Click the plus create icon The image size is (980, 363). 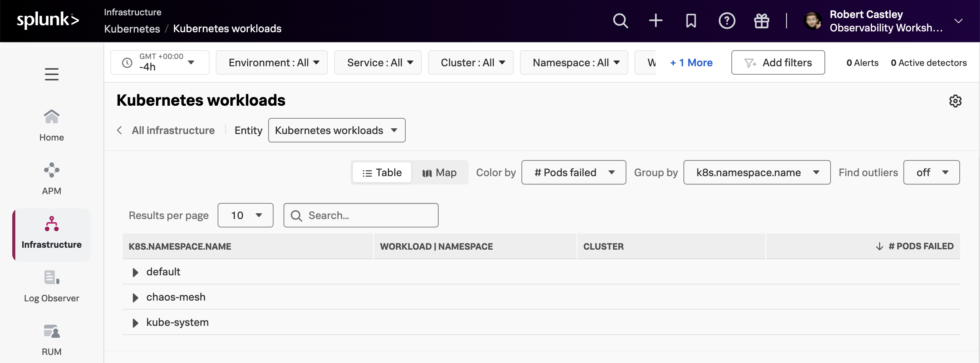point(656,21)
